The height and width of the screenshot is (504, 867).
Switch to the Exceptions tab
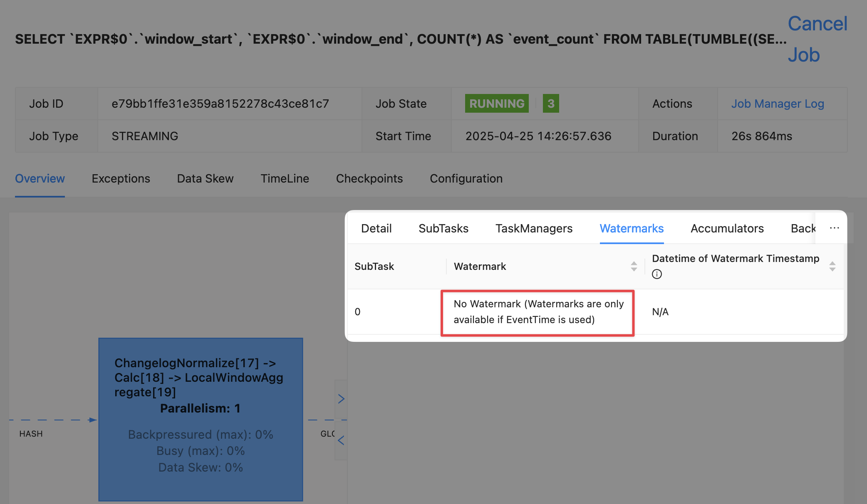click(x=121, y=178)
